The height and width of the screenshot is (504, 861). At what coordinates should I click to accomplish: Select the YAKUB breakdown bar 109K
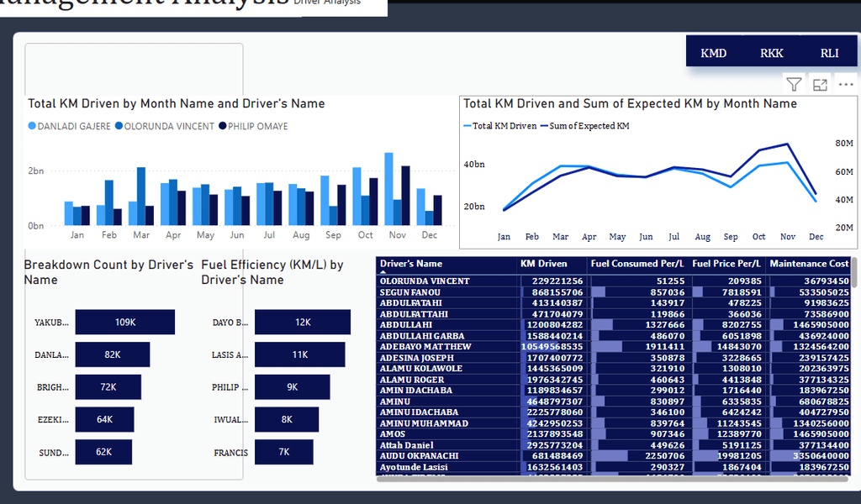(125, 322)
